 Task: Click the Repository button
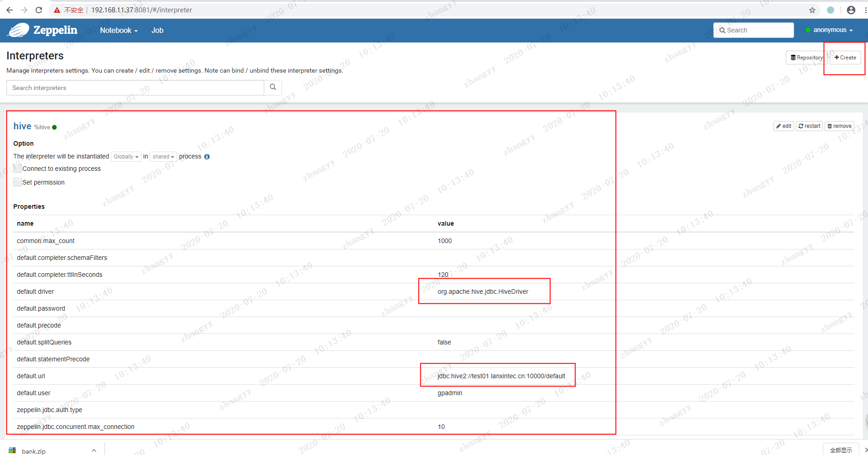pyautogui.click(x=806, y=58)
